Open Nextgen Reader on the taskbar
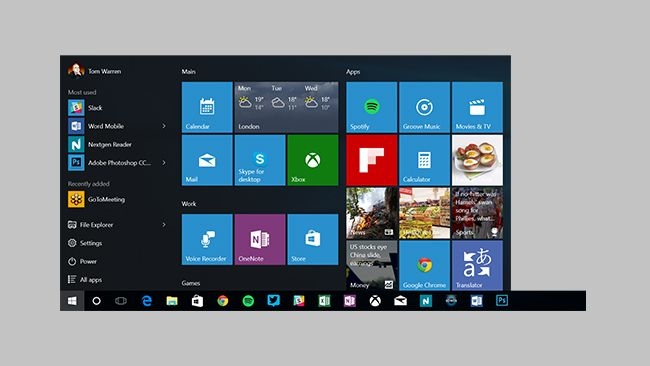Screen dimensions: 650x366 [x=426, y=301]
